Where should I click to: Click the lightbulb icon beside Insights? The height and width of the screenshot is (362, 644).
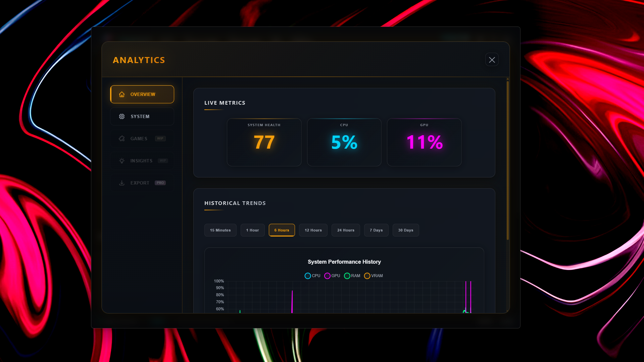pos(122,160)
